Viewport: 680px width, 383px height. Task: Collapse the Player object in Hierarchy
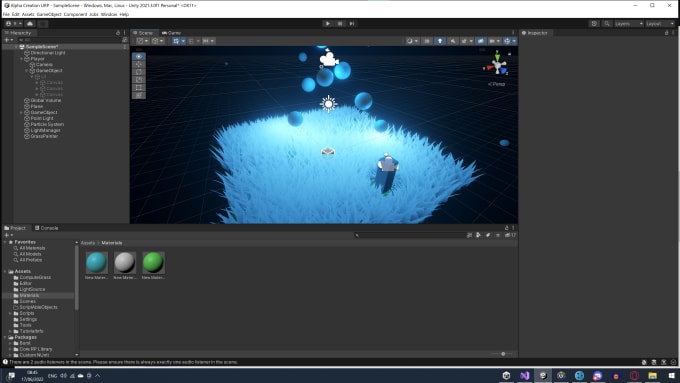click(21, 59)
